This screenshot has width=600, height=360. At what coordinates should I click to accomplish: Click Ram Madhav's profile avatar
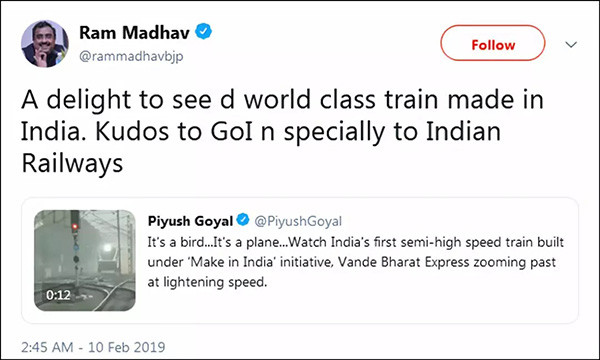pos(45,44)
